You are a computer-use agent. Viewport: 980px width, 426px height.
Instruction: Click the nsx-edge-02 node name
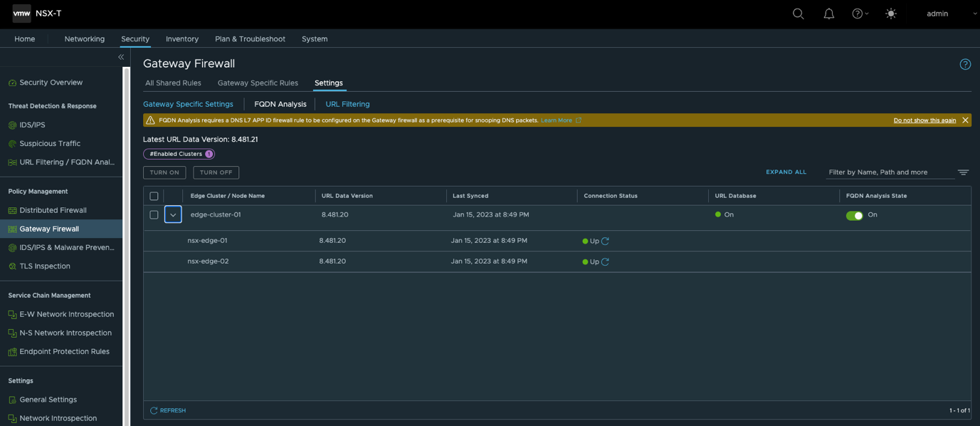click(208, 261)
